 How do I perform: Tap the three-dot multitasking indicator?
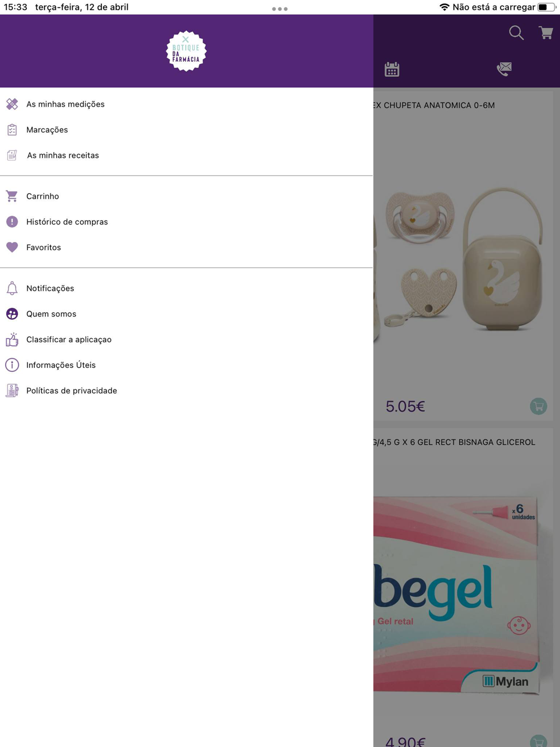tap(280, 9)
